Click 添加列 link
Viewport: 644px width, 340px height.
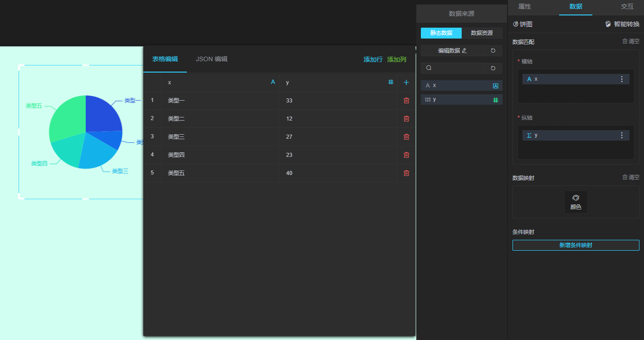397,59
